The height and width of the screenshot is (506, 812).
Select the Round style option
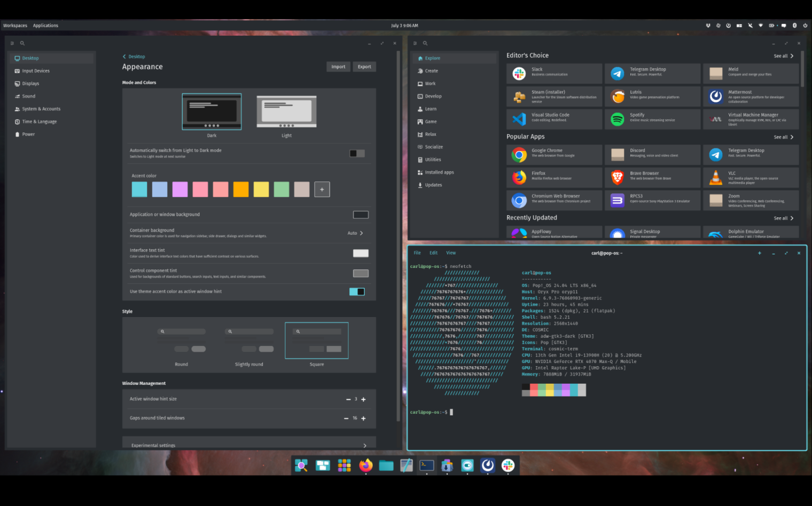(x=182, y=342)
